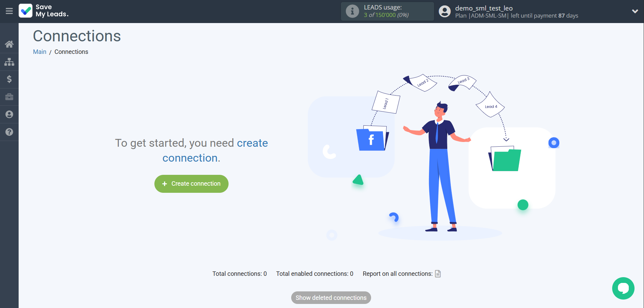The image size is (644, 308).
Task: Expand the account dropdown chevron at top right
Action: [635, 11]
